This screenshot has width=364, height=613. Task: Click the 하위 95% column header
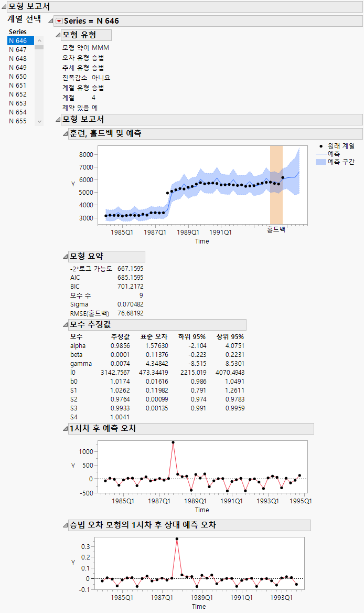[192, 336]
